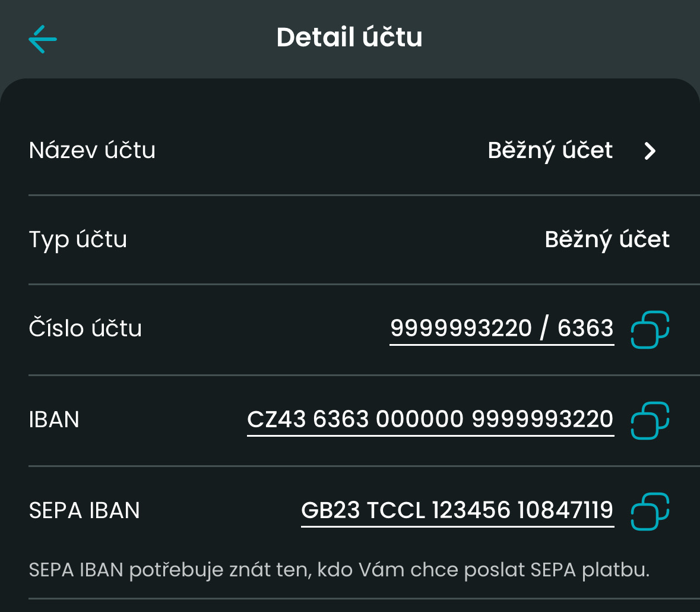Screen dimensions: 700x612
Task: Copy the GB23 SEPA IBAN to clipboard
Action: [650, 512]
